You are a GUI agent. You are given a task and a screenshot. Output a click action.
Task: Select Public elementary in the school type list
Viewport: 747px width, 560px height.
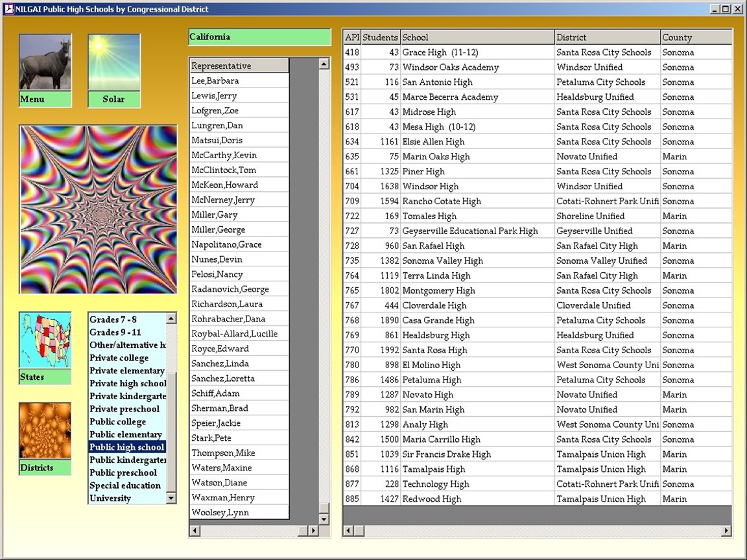[x=126, y=434]
